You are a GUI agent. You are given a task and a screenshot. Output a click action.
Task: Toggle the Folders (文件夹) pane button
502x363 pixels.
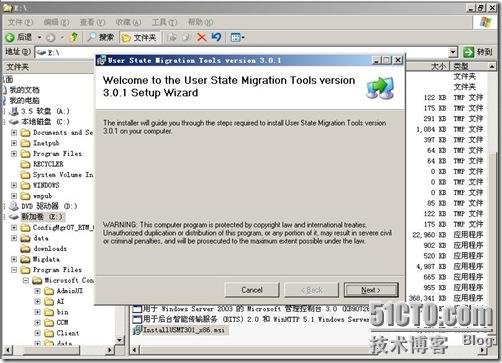pyautogui.click(x=139, y=38)
